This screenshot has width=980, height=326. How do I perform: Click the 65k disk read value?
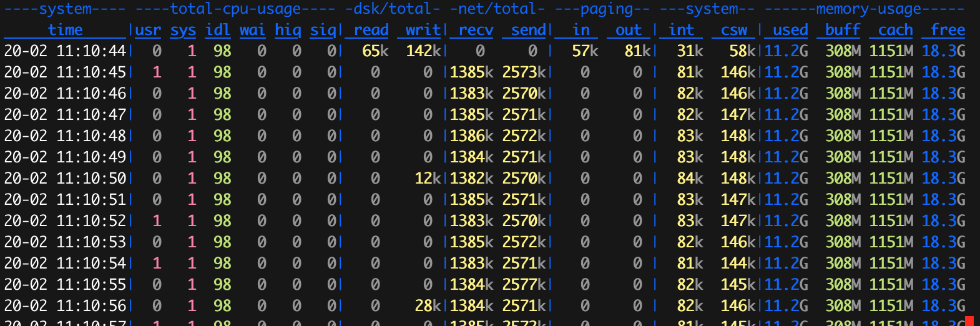[375, 51]
